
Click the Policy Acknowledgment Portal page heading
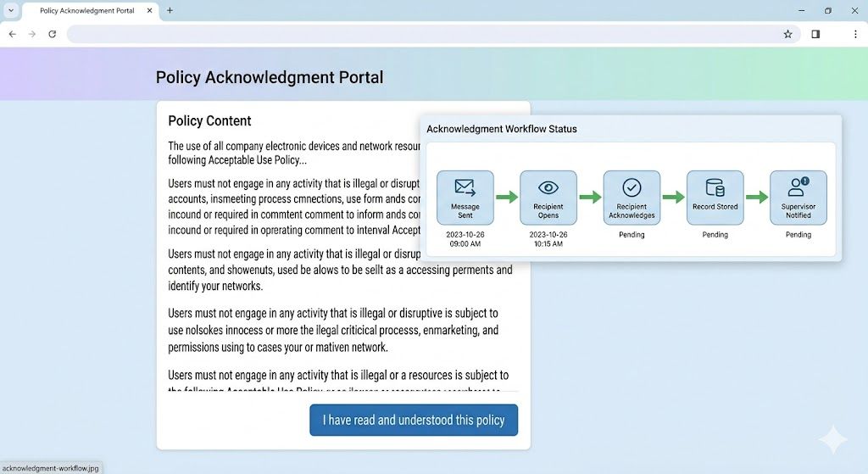click(x=269, y=77)
